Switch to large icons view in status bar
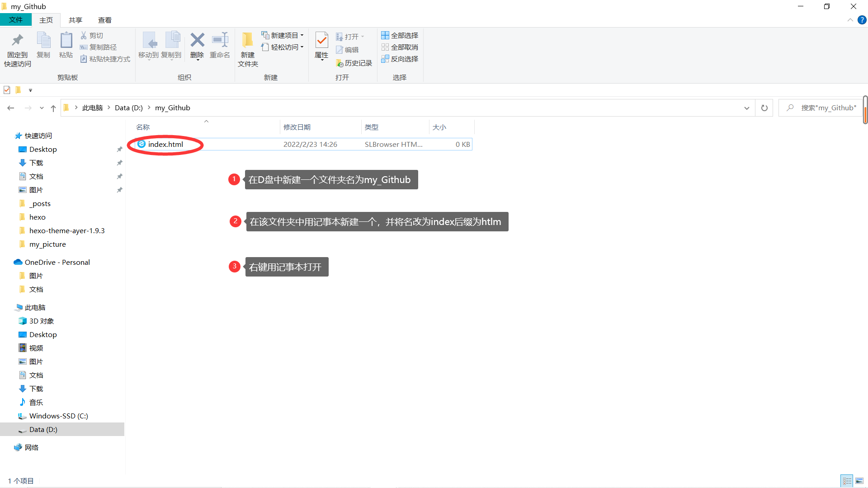The image size is (868, 488). click(859, 481)
